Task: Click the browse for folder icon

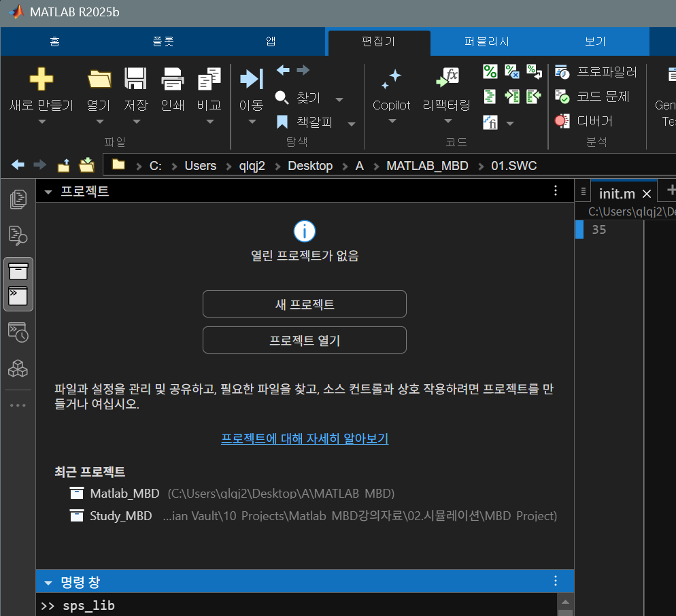Action: click(x=86, y=165)
